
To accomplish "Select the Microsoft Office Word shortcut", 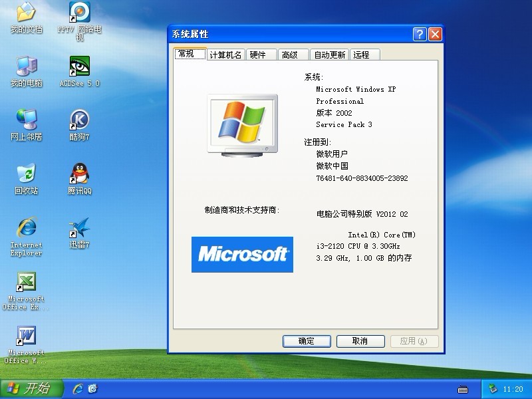I will pyautogui.click(x=26, y=345).
